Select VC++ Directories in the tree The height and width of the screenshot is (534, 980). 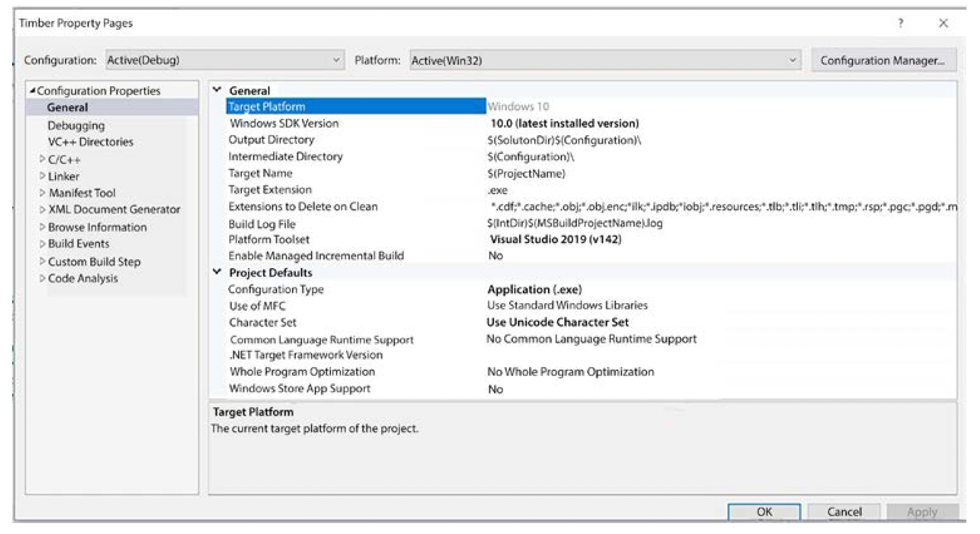pos(91,142)
